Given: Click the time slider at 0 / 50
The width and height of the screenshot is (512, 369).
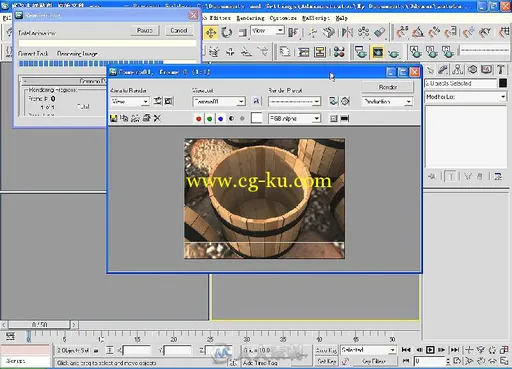Looking at the screenshot, I should pyautogui.click(x=39, y=325).
